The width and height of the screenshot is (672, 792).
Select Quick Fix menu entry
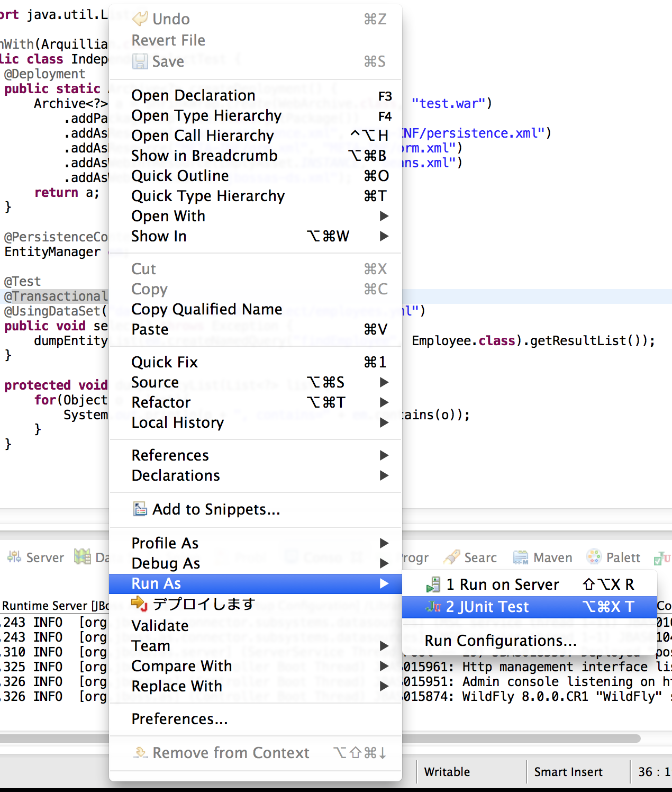tap(165, 362)
